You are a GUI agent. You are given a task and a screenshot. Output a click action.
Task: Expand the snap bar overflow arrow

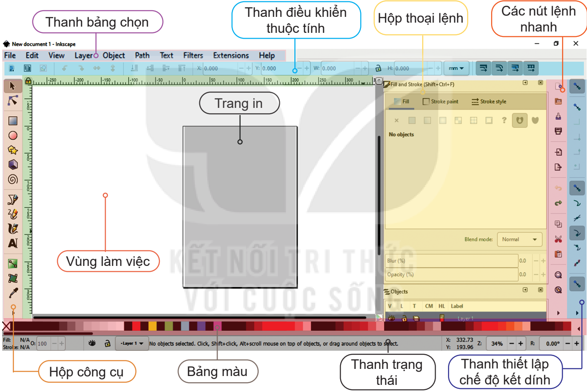[x=577, y=313]
